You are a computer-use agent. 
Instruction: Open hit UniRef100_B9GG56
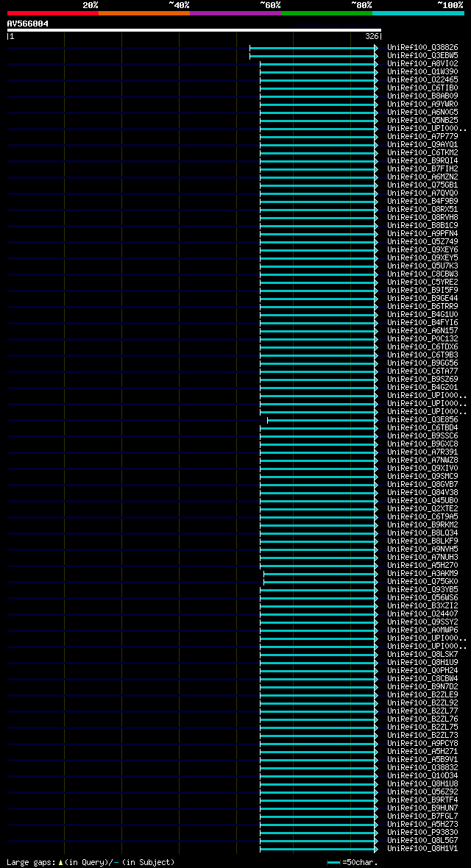(422, 363)
